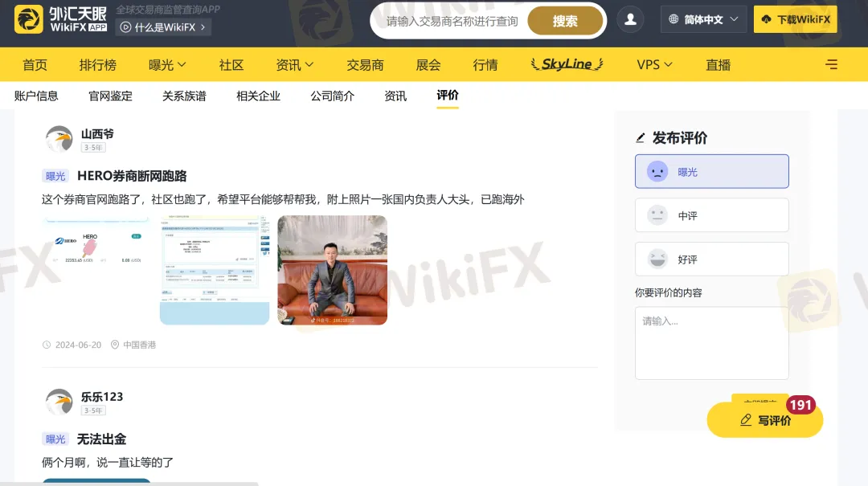This screenshot has height=486, width=868.
Task: Open review title 无法出金
Action: click(101, 439)
